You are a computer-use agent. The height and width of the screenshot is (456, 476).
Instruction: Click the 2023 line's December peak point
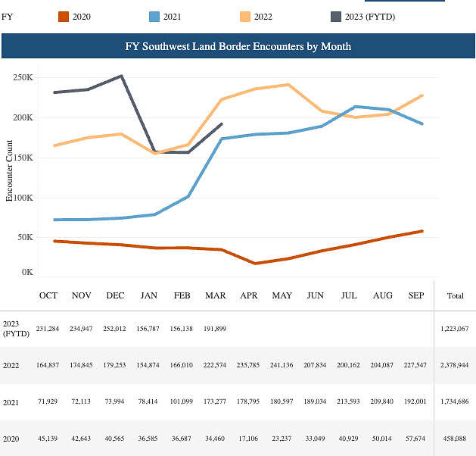coord(122,76)
